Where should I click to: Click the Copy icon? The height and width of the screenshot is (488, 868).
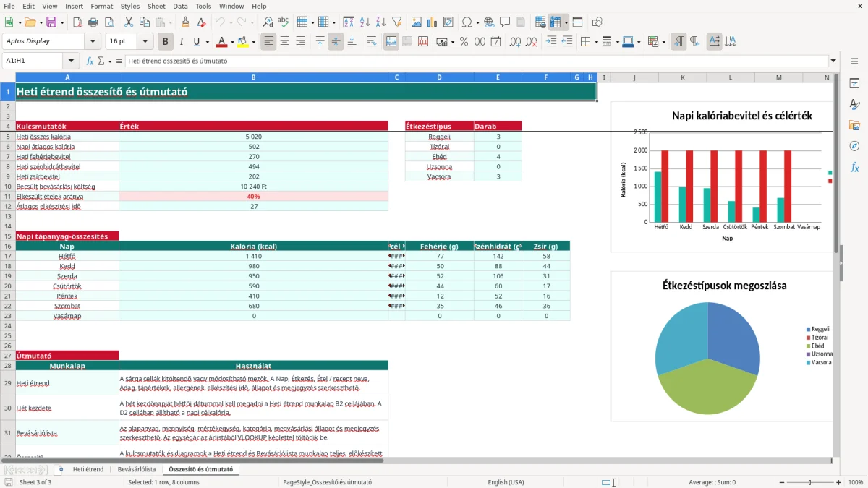click(x=144, y=22)
